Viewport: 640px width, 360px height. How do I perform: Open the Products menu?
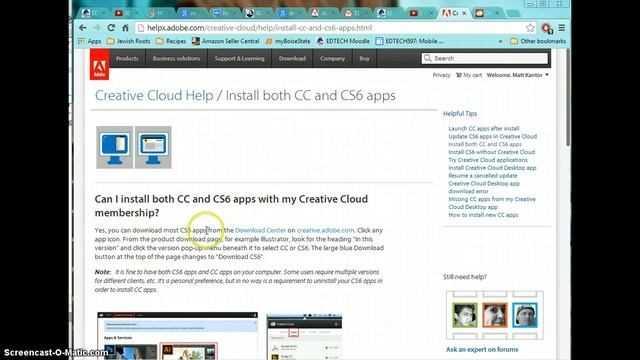click(x=127, y=58)
